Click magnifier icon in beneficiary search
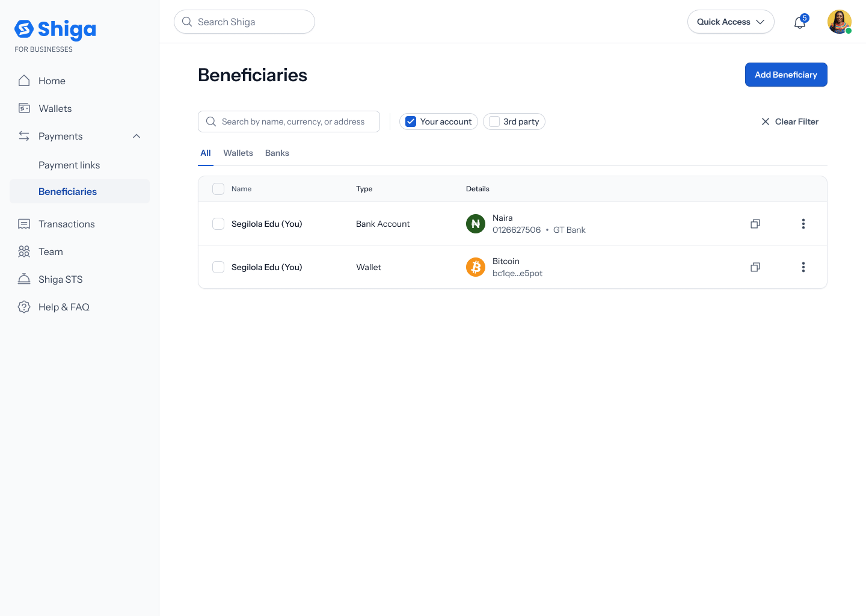866x616 pixels. tap(211, 122)
